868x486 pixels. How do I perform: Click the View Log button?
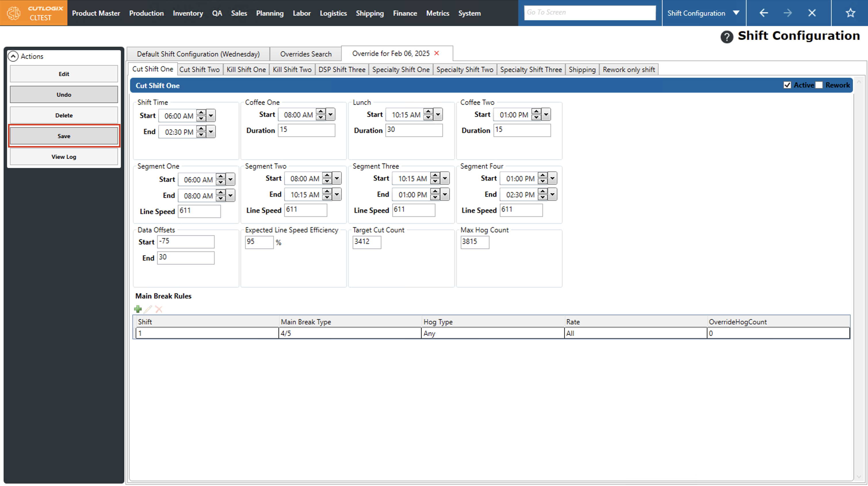[x=64, y=157]
